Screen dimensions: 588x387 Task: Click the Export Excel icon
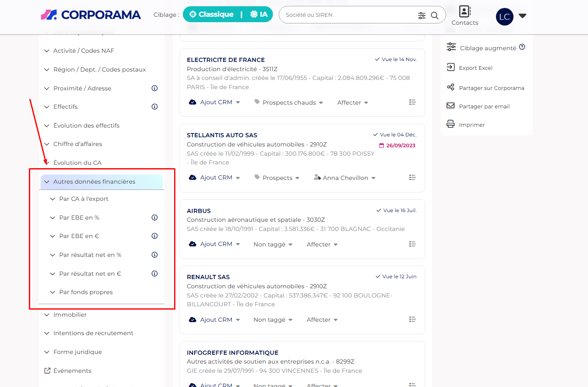[451, 67]
